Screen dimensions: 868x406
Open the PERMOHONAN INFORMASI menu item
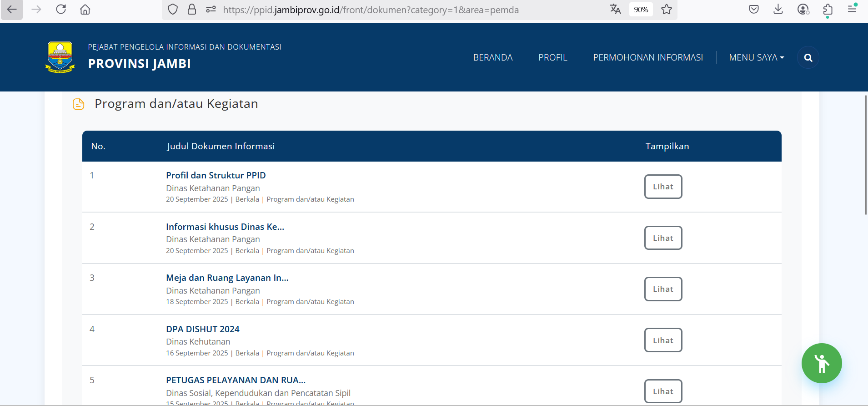tap(647, 58)
